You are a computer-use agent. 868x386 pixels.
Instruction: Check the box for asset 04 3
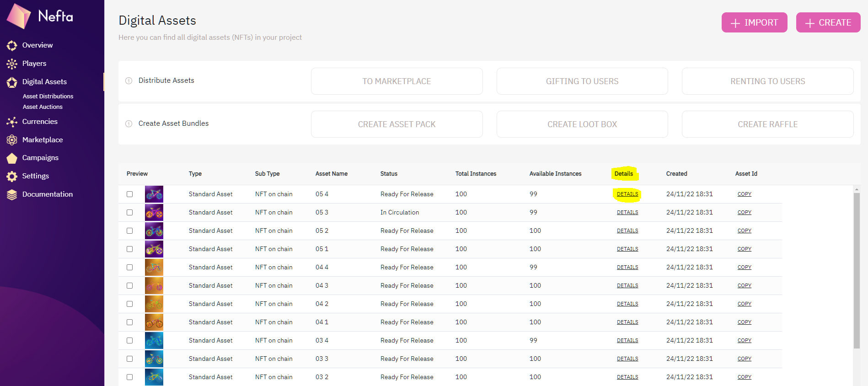[x=130, y=286]
